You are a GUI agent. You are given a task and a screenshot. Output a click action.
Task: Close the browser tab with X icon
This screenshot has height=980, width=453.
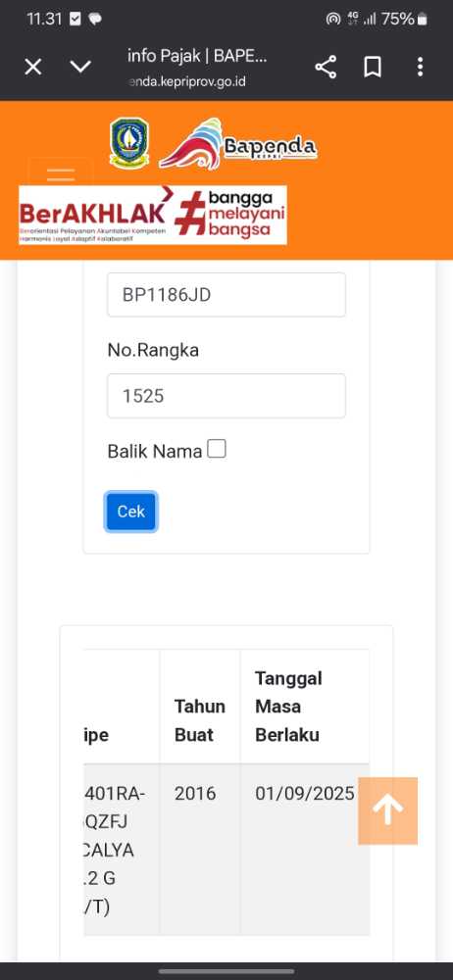point(33,67)
